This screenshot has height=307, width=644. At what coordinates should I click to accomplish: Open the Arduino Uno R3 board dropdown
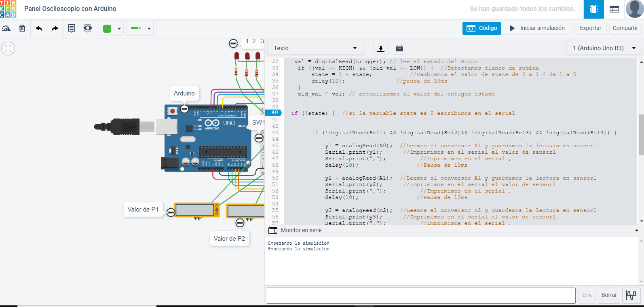(604, 48)
